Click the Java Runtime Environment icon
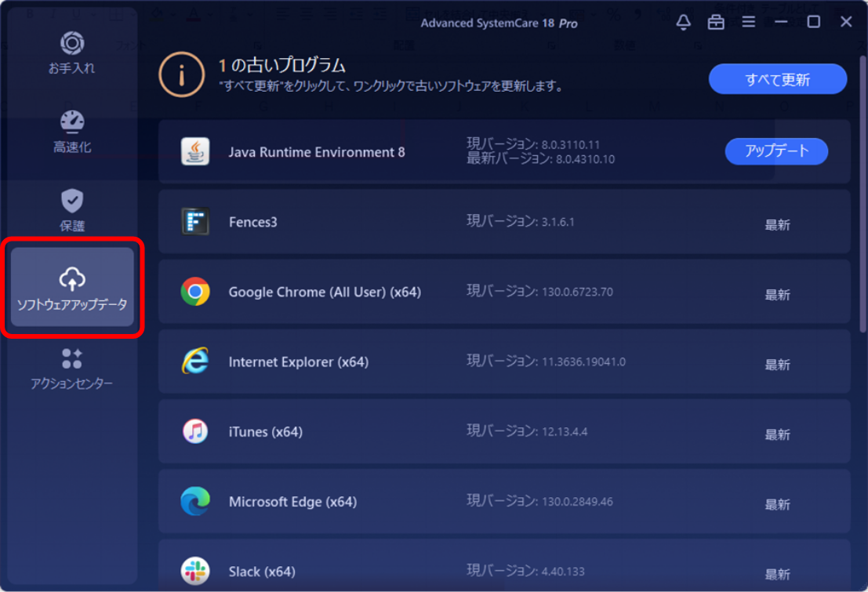Image resolution: width=868 pixels, height=592 pixels. tap(195, 152)
